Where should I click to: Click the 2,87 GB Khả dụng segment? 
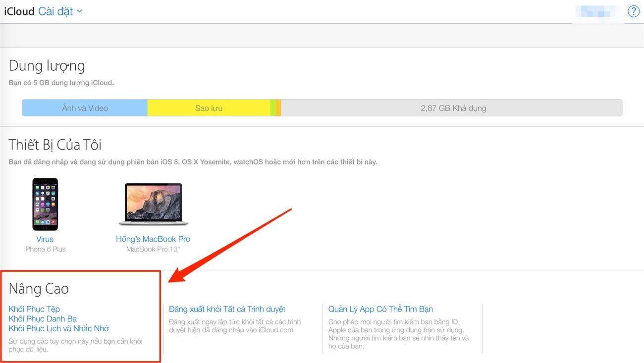click(x=451, y=108)
